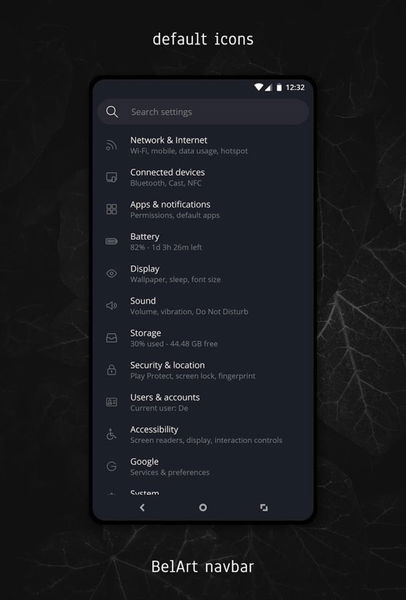Tap the search magnifier icon

112,112
